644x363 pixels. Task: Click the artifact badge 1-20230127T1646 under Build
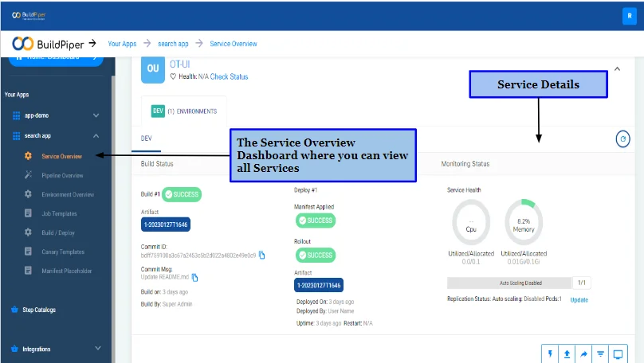coord(166,224)
